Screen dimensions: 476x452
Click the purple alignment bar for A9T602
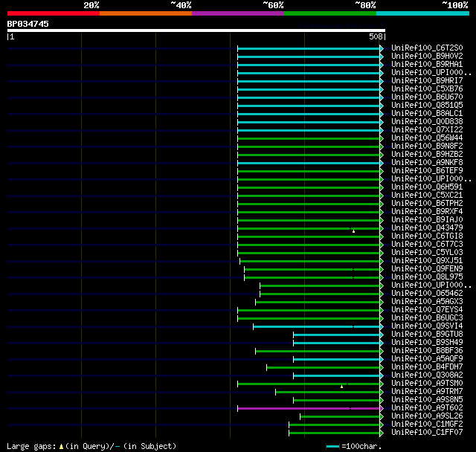coord(309,409)
